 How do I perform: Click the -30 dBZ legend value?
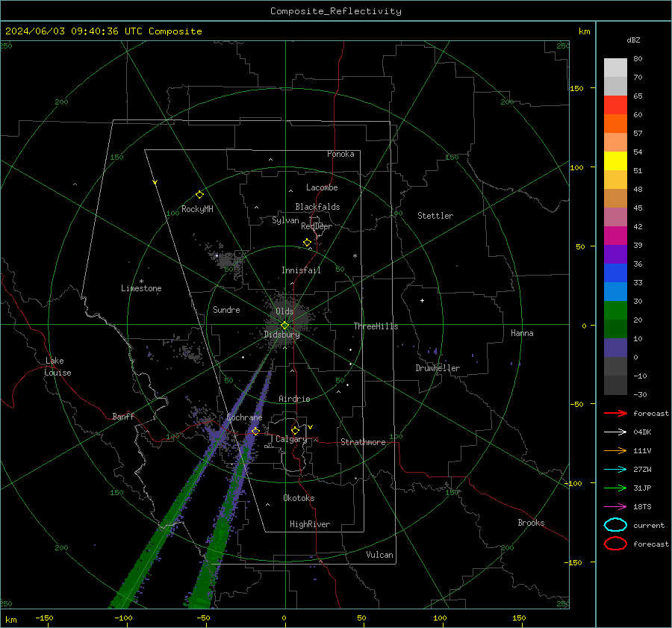pyautogui.click(x=640, y=394)
